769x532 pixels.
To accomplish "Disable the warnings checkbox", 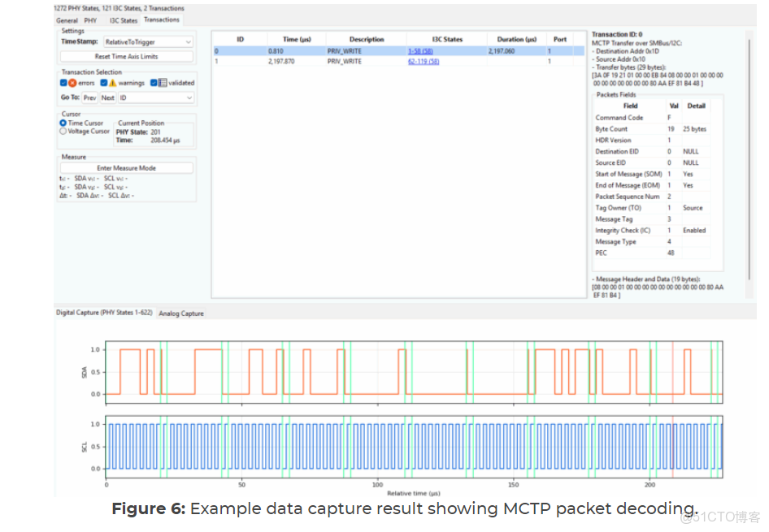I will (x=104, y=83).
